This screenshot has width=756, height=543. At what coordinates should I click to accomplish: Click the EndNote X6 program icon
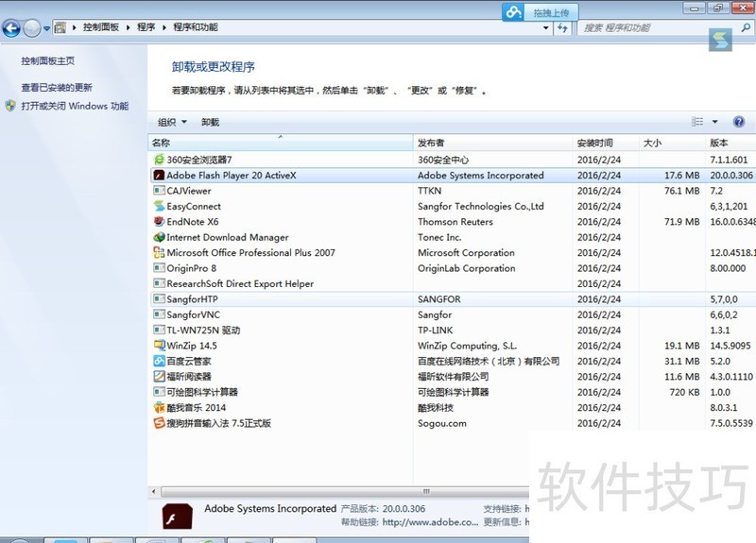coord(159,222)
